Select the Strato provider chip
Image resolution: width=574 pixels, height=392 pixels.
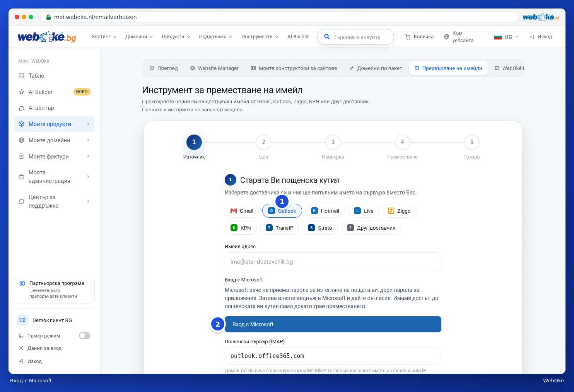[320, 228]
